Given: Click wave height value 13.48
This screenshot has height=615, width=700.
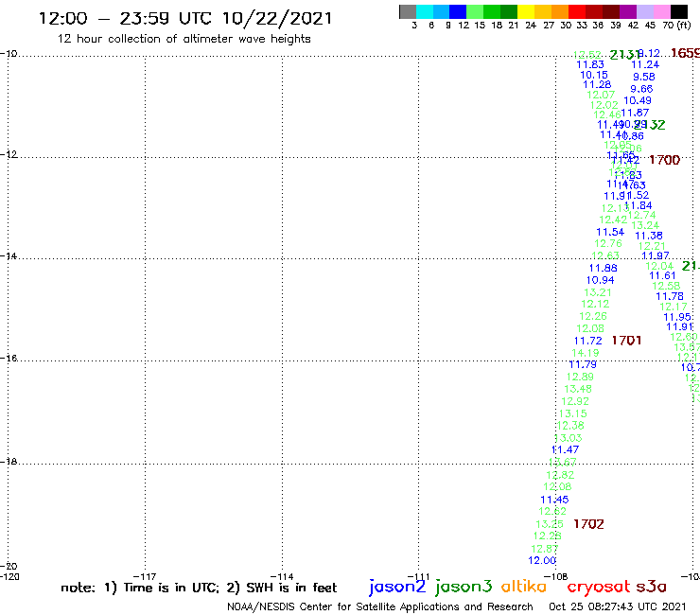Looking at the screenshot, I should coord(578,389).
